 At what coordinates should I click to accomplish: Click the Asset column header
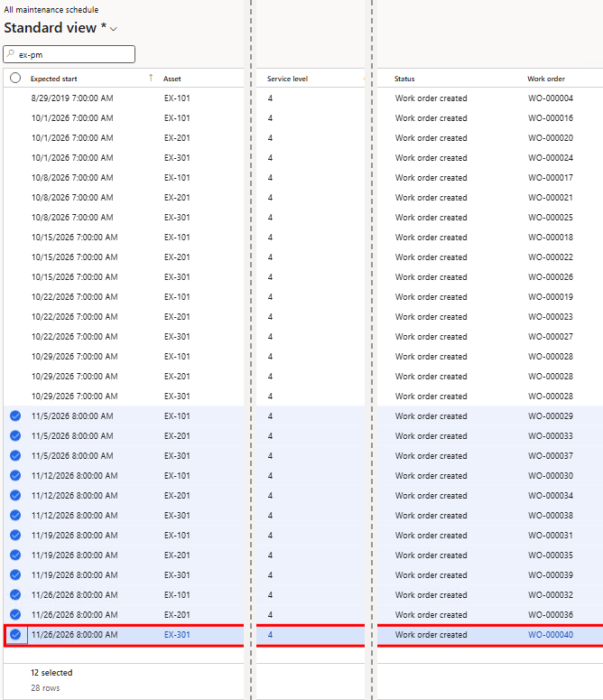coord(172,79)
